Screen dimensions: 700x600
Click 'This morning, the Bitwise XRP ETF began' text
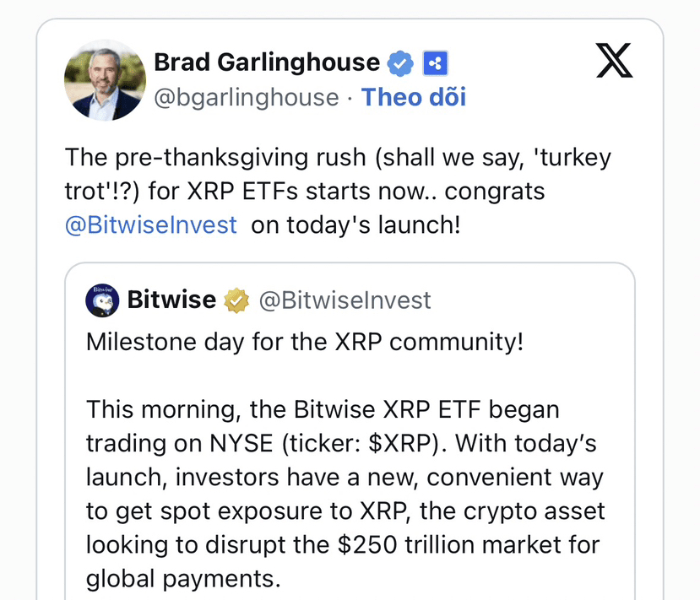[323, 410]
